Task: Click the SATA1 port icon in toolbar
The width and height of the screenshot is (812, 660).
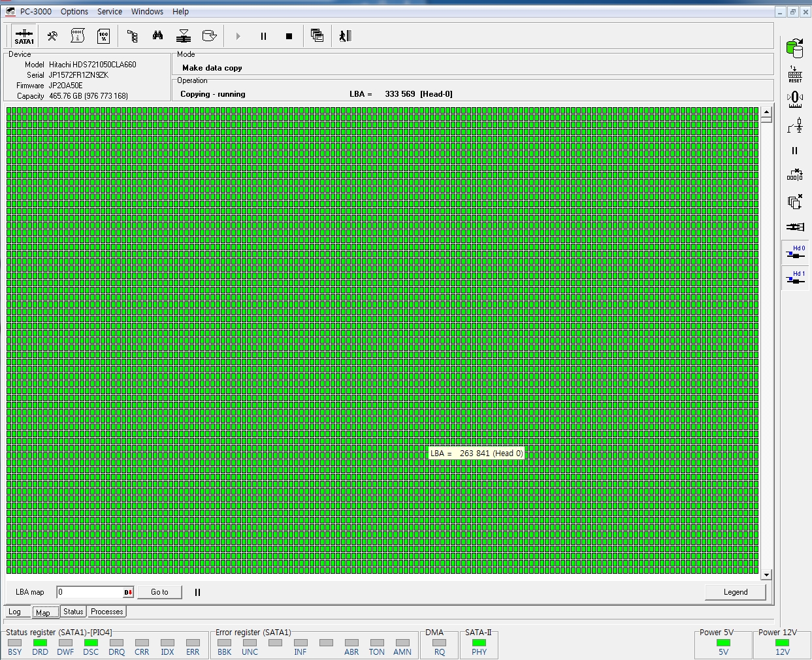Action: (24, 36)
